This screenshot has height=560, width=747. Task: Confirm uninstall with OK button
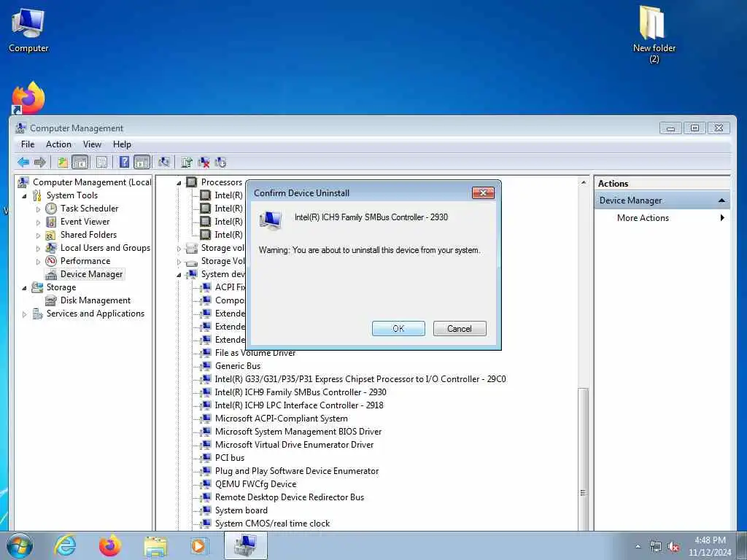398,329
